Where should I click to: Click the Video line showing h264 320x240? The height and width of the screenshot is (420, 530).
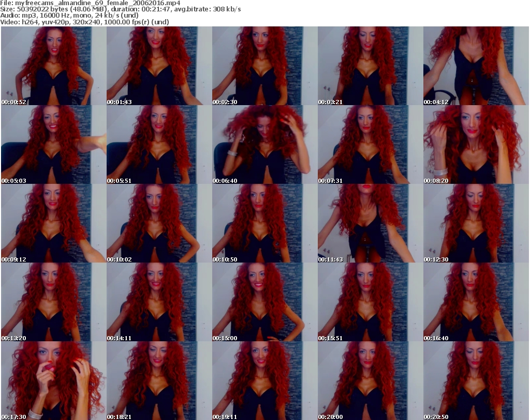[84, 22]
